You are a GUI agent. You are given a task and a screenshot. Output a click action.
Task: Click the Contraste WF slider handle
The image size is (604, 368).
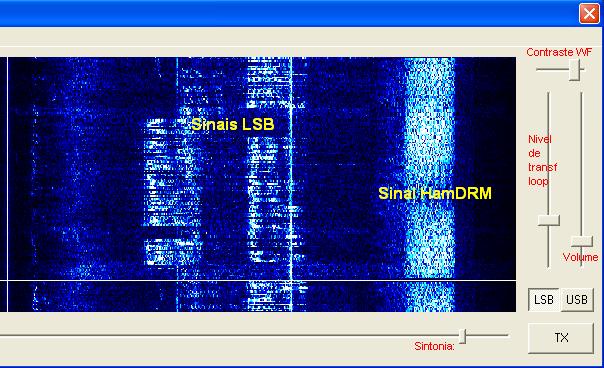574,69
